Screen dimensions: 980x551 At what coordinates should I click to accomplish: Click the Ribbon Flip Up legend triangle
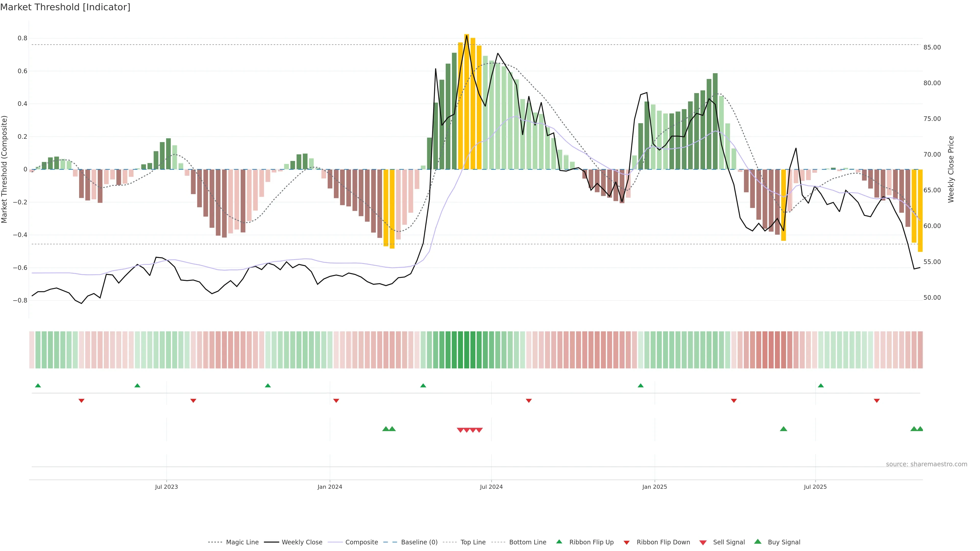point(559,542)
